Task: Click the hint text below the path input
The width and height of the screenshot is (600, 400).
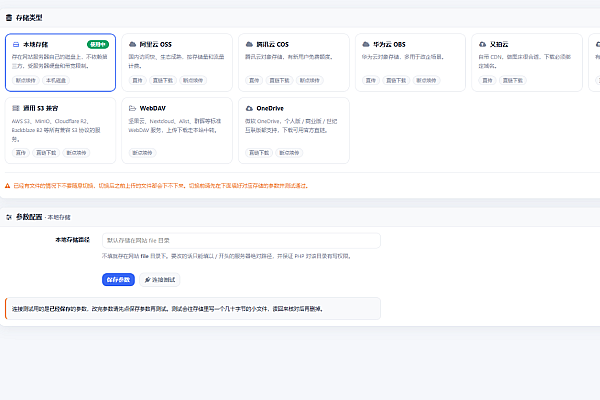Action: [x=226, y=256]
